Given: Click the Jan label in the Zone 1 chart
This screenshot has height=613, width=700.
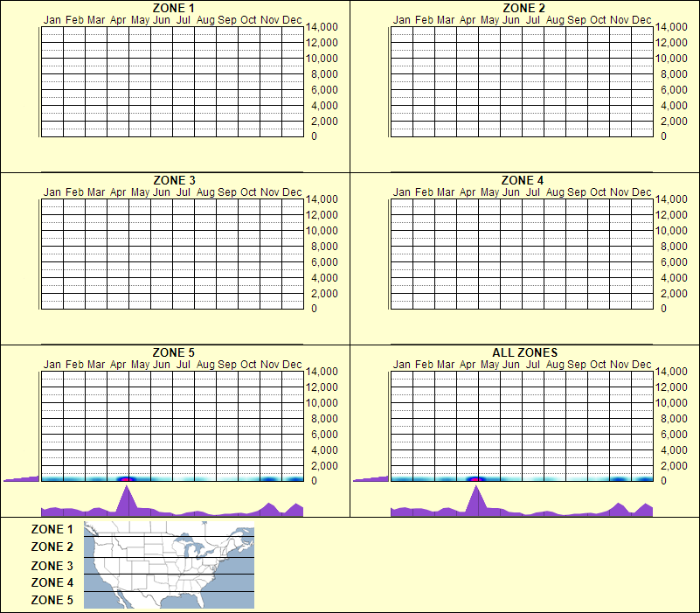Looking at the screenshot, I should pos(52,20).
